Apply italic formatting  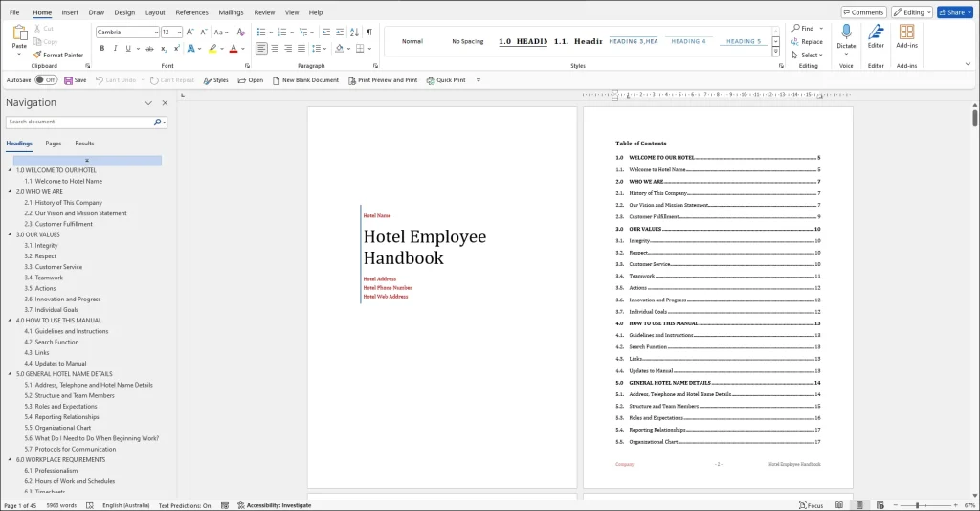115,48
